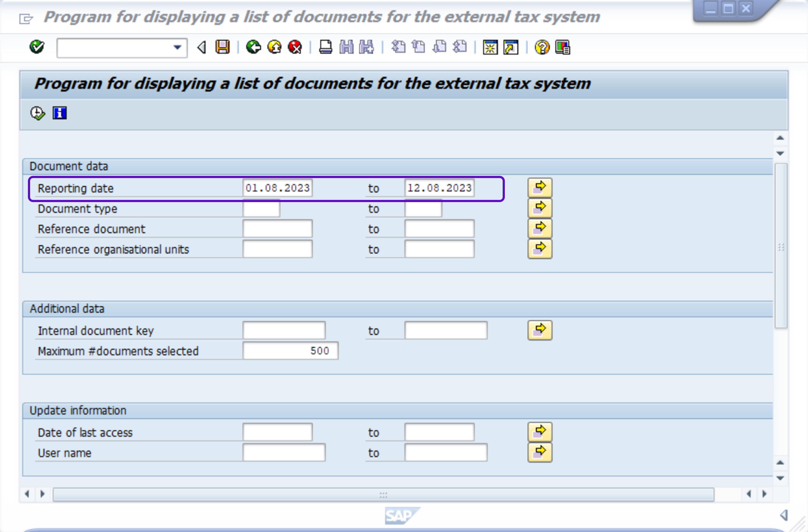Click the vertical scrollbar down arrow at the bottom
The width and height of the screenshot is (808, 532).
pos(780,478)
